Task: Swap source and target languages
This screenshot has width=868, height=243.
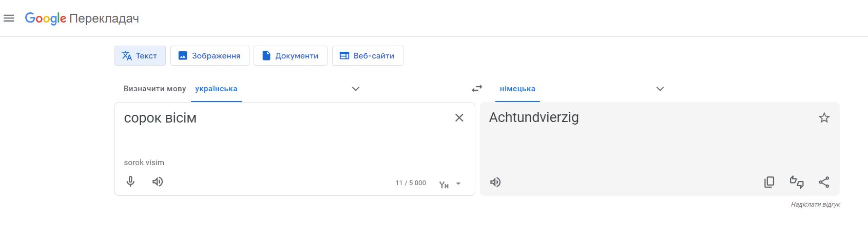Action: click(x=477, y=88)
